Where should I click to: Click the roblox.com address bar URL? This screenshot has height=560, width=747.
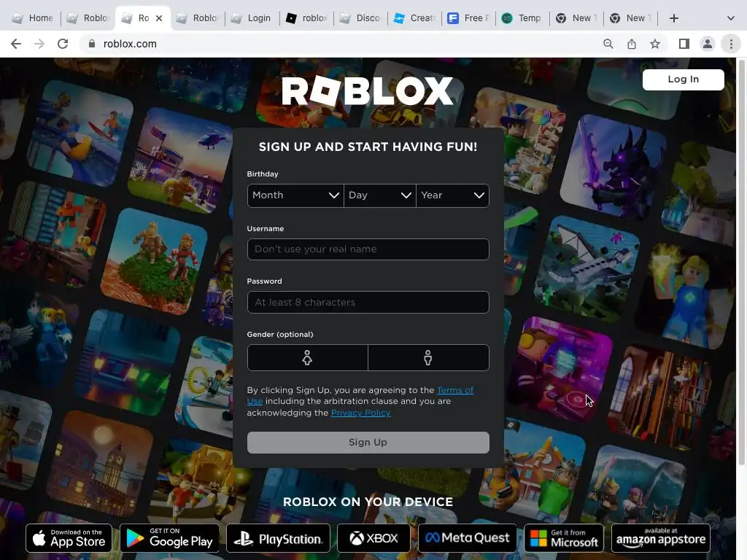click(130, 44)
